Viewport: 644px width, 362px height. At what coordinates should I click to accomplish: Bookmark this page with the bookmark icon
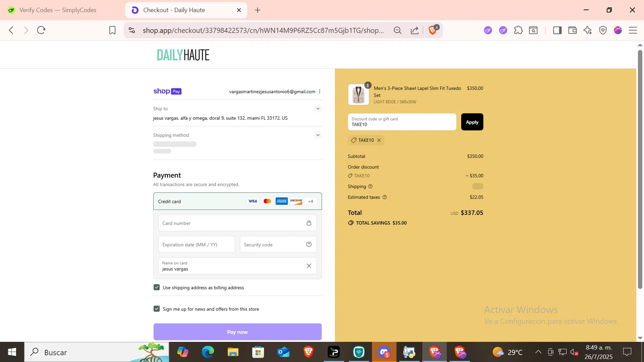click(112, 30)
